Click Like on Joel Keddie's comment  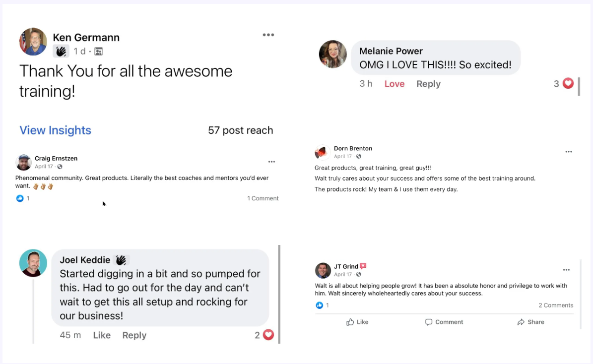pos(102,335)
